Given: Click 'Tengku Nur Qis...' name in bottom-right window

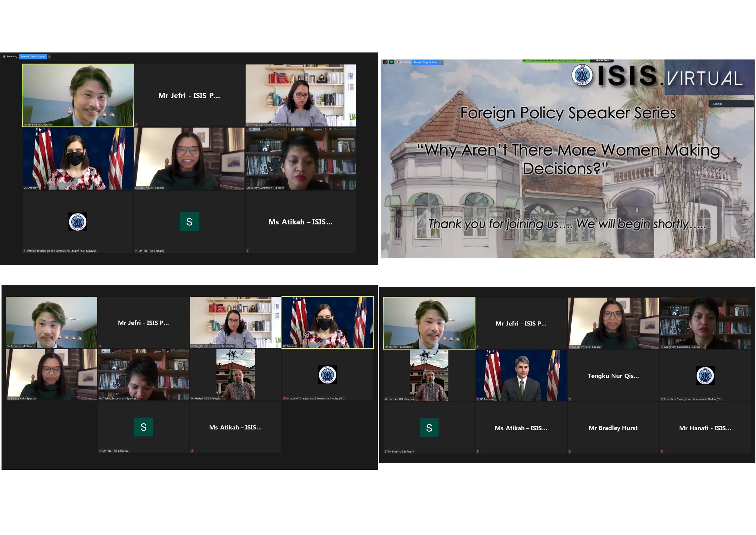Looking at the screenshot, I should pos(613,376).
